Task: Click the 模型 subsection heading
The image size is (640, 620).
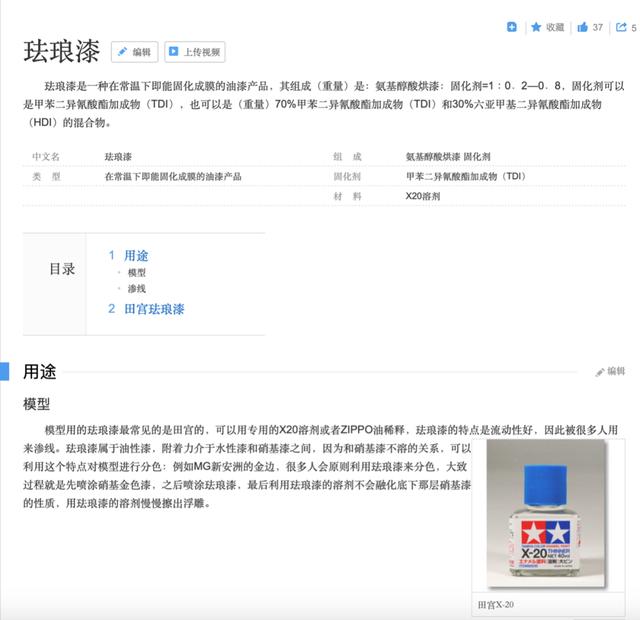Action: click(37, 404)
